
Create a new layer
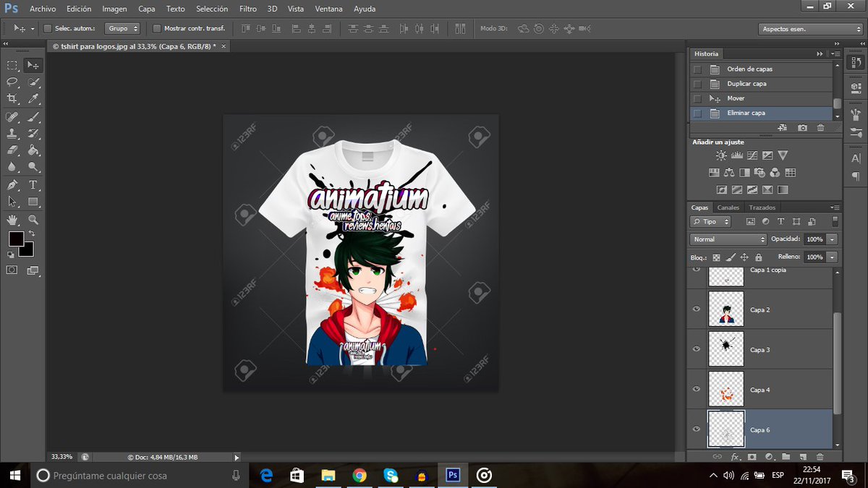click(803, 457)
